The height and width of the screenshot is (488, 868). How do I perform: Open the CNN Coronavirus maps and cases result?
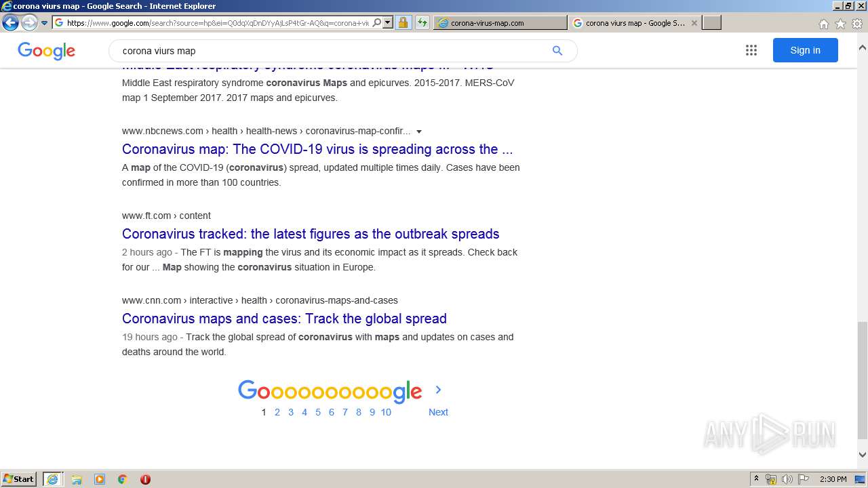coord(284,319)
